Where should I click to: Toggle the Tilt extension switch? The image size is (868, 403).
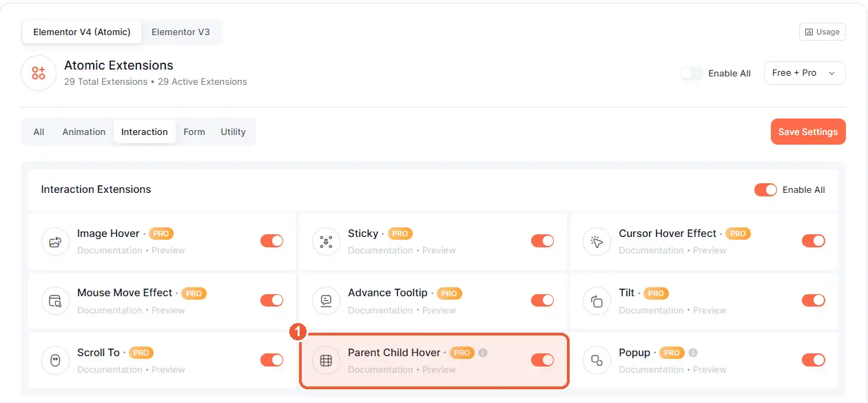point(813,300)
